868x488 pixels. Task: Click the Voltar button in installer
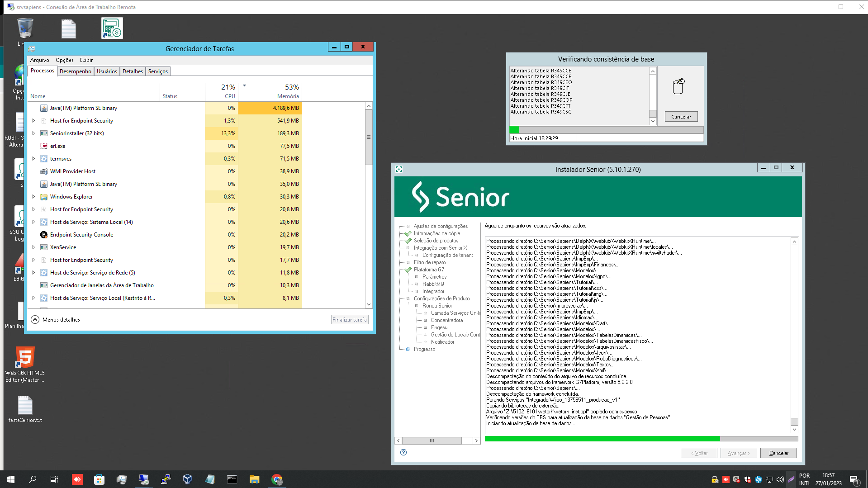pyautogui.click(x=699, y=453)
